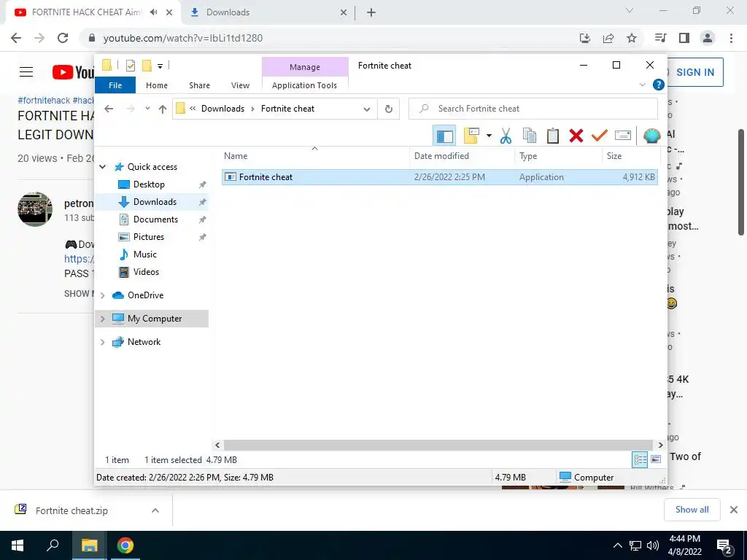The height and width of the screenshot is (560, 747).
Task: Expand the ribbon with the chevron
Action: pos(642,85)
